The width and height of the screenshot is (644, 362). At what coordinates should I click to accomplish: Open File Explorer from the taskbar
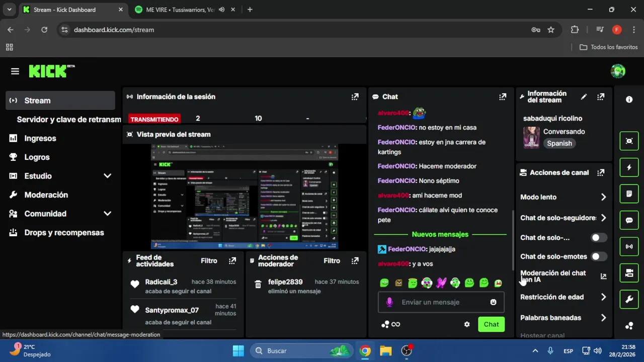[x=385, y=350]
